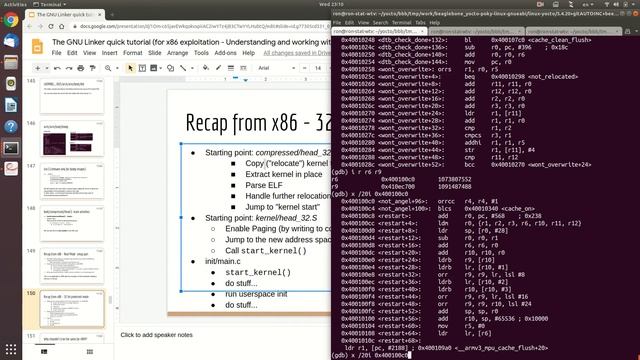Select slide 149 thumbnail
The height and width of the screenshot is (360, 640).
pos(72,266)
